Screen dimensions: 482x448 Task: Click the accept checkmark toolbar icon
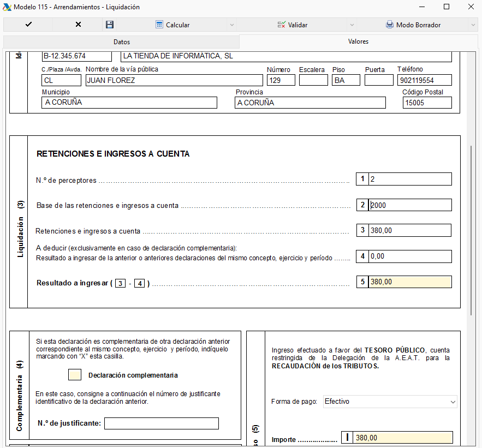coord(28,25)
